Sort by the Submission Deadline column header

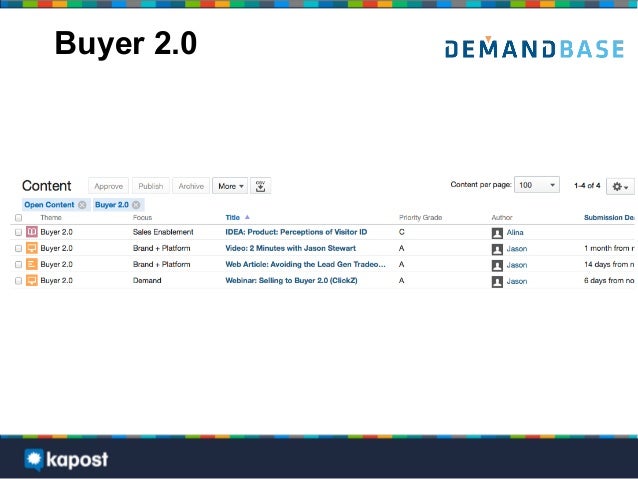pyautogui.click(x=609, y=217)
